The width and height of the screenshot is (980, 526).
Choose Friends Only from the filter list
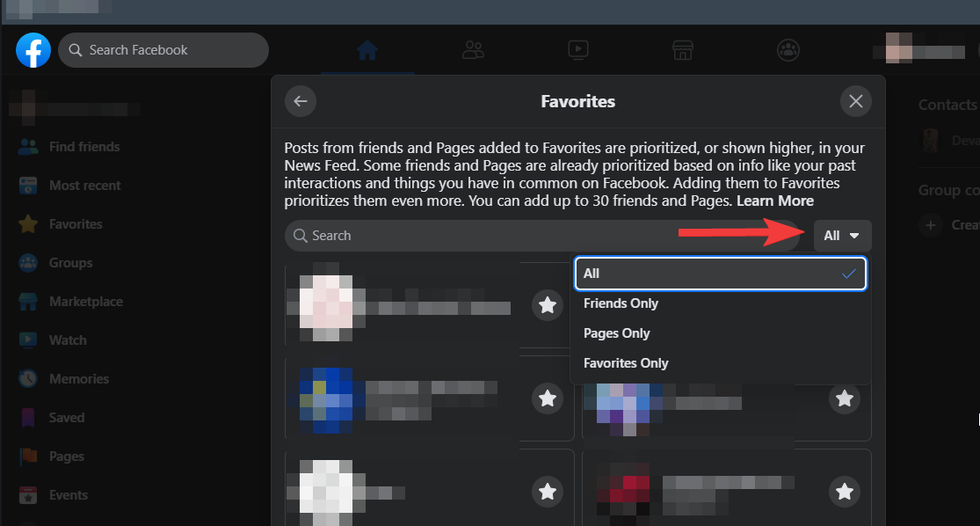coord(621,303)
